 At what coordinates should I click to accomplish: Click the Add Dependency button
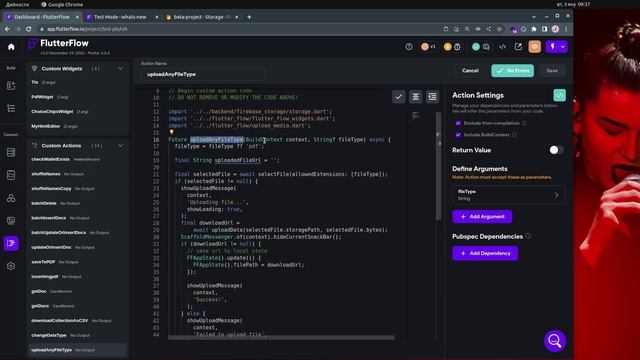pos(485,253)
